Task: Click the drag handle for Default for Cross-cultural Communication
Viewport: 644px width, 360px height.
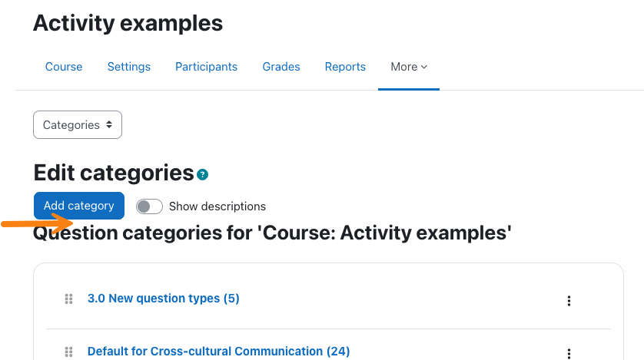Action: pos(68,352)
